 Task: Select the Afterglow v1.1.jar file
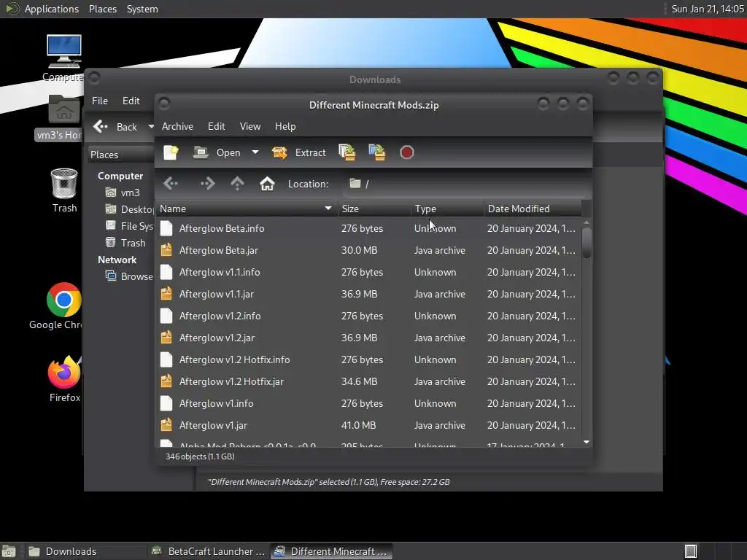click(x=368, y=294)
